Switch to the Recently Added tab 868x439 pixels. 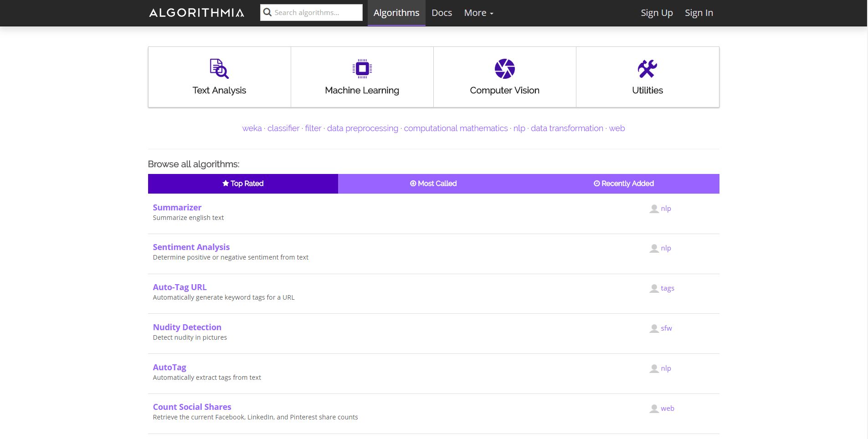[623, 184]
